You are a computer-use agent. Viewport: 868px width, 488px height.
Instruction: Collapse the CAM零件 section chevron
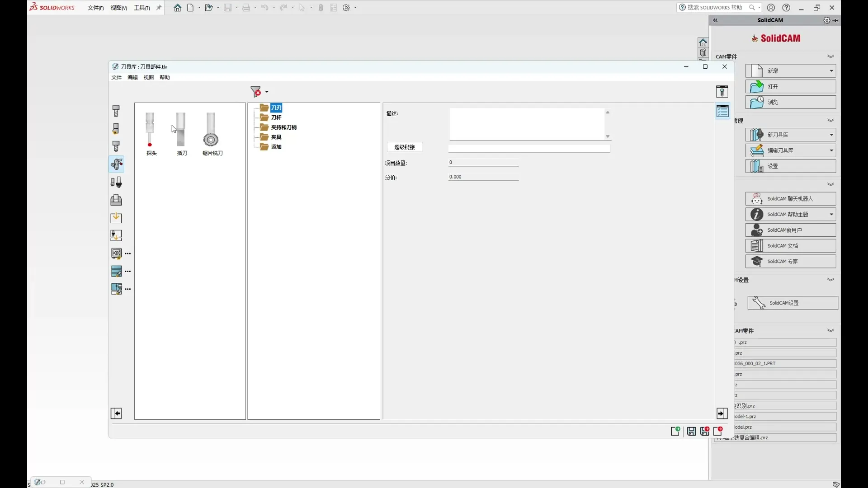pyautogui.click(x=830, y=56)
